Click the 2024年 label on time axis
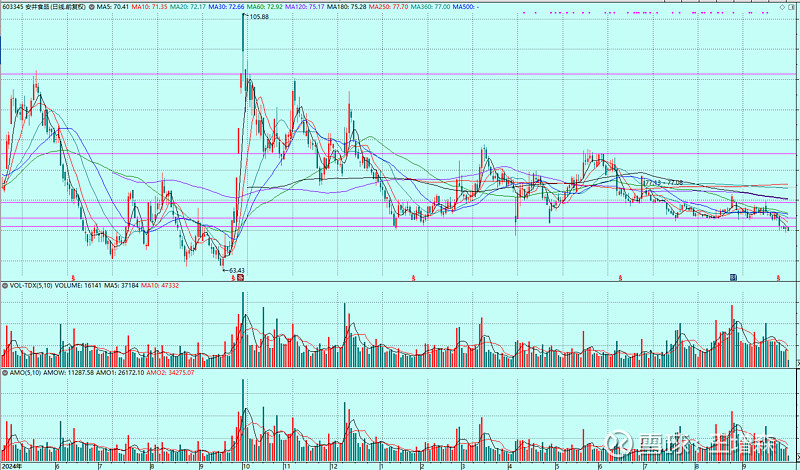Viewport: 800px width, 470px height. pyautogui.click(x=12, y=465)
